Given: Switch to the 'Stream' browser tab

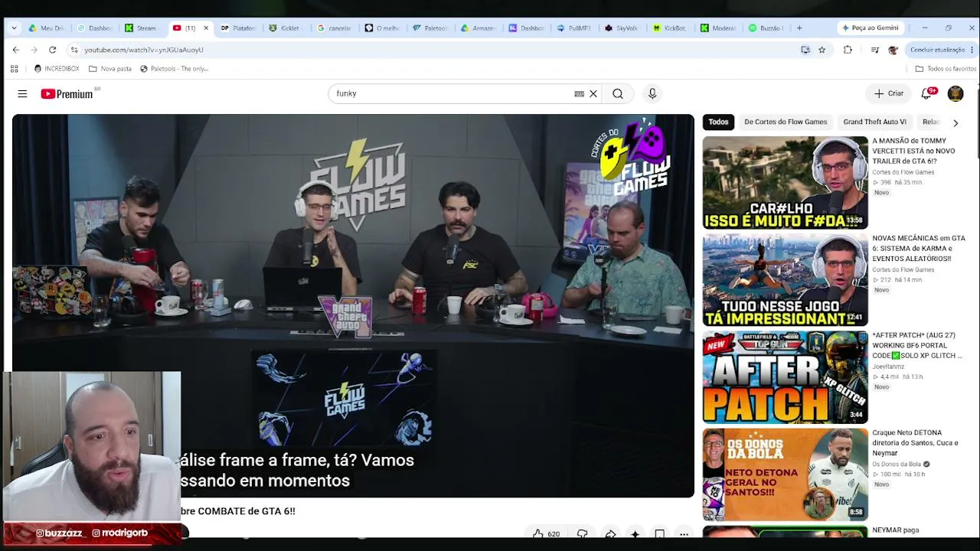Looking at the screenshot, I should point(142,28).
